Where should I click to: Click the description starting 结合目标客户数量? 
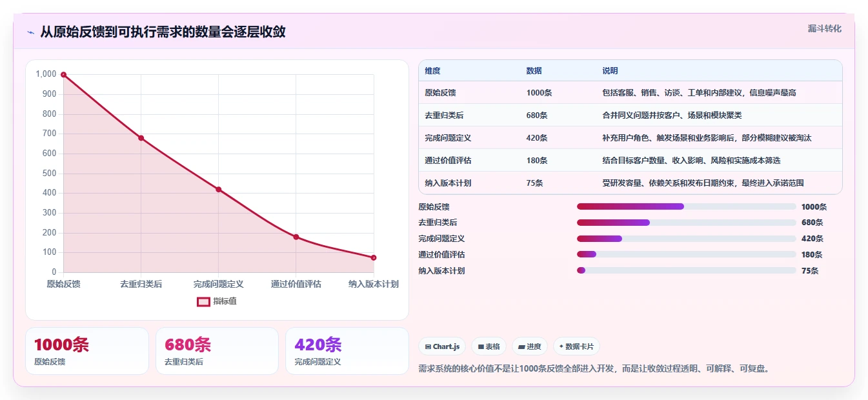691,160
